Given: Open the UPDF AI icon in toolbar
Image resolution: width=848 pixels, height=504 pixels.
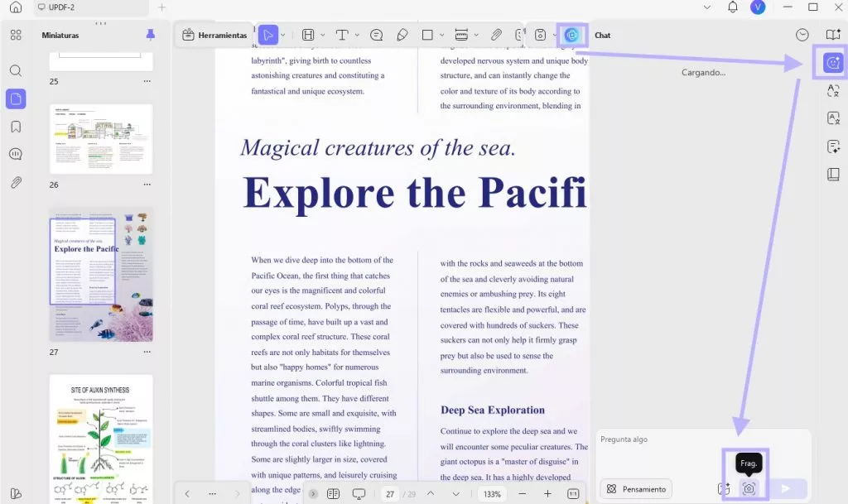Looking at the screenshot, I should click(571, 35).
